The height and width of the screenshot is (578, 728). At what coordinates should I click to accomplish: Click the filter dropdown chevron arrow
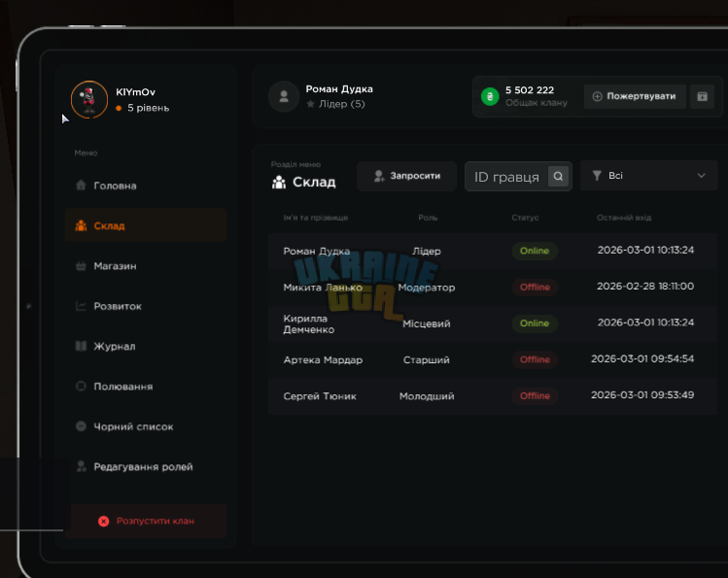pyautogui.click(x=701, y=176)
